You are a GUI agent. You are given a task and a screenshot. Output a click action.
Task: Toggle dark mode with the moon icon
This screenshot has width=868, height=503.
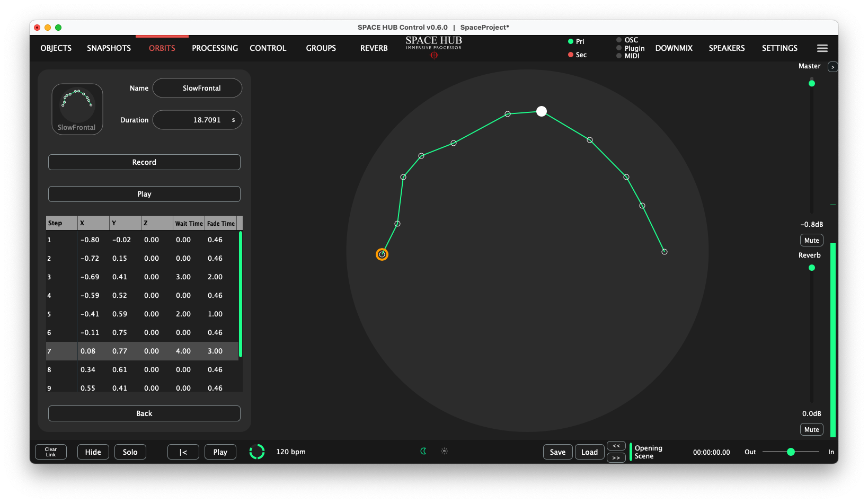423,451
